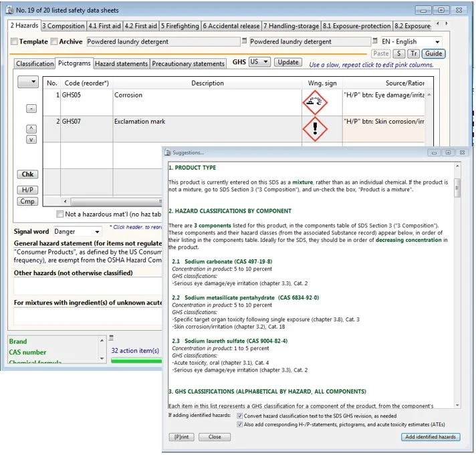
Task: Check Not a hazardous mat'l box
Action: point(59,214)
